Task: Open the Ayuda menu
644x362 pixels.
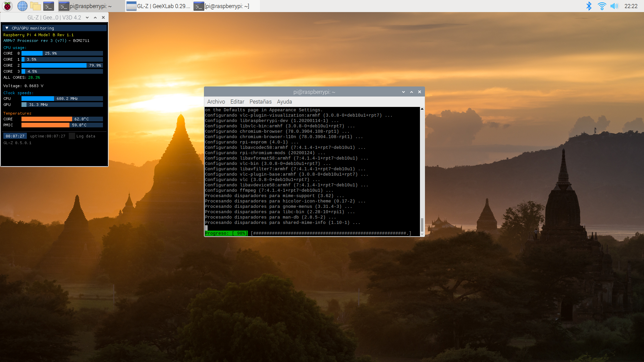Action: pos(284,102)
